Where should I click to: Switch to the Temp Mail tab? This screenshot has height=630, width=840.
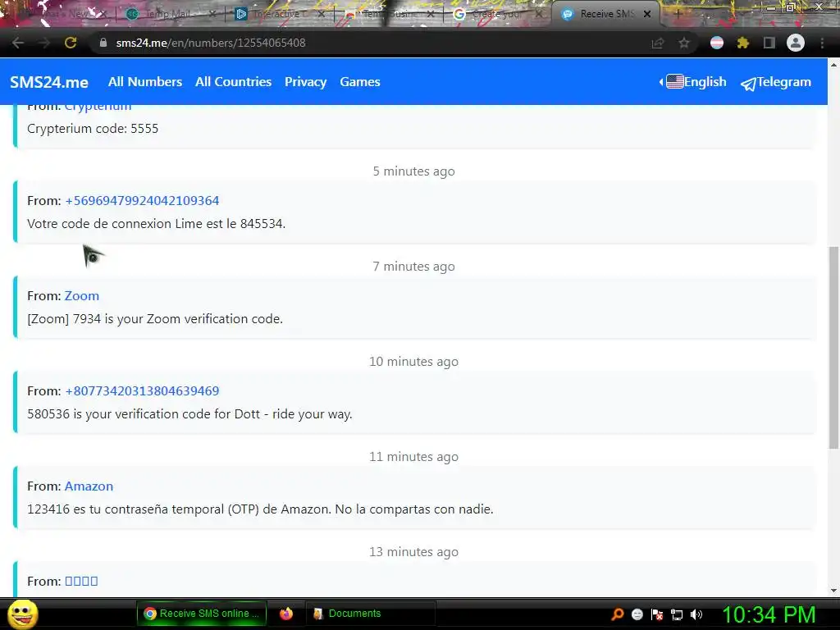[x=169, y=14]
